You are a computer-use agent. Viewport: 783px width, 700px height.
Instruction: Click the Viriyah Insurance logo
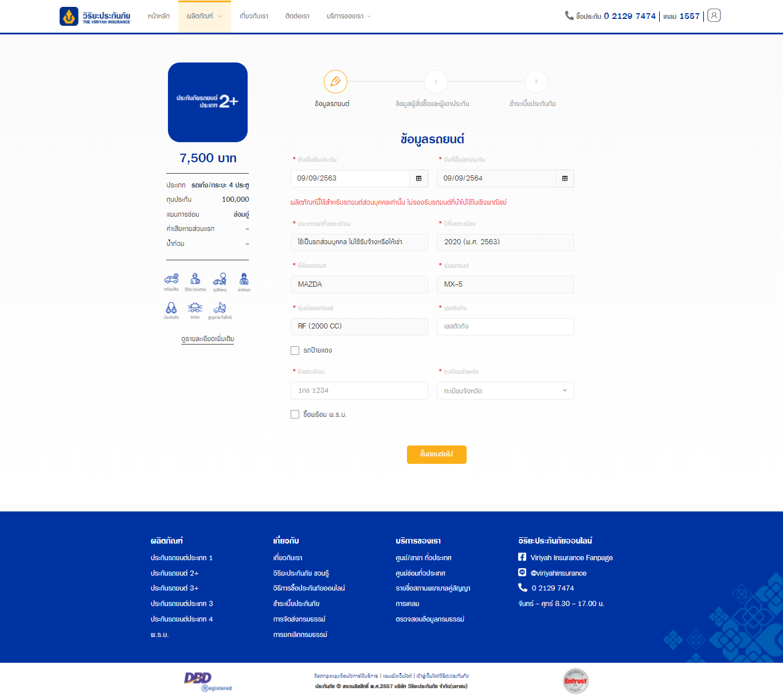(95, 16)
